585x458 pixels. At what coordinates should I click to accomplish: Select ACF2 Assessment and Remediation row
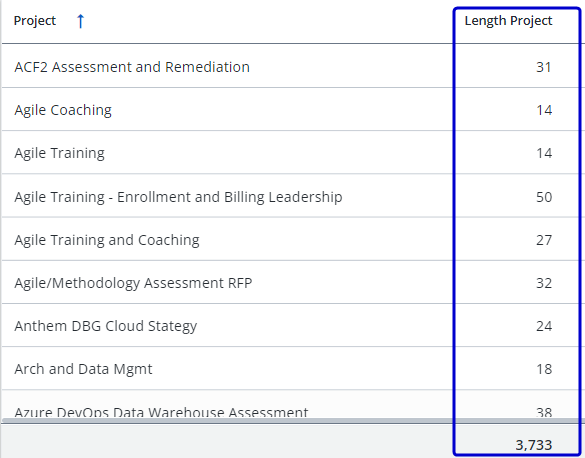coord(292,66)
